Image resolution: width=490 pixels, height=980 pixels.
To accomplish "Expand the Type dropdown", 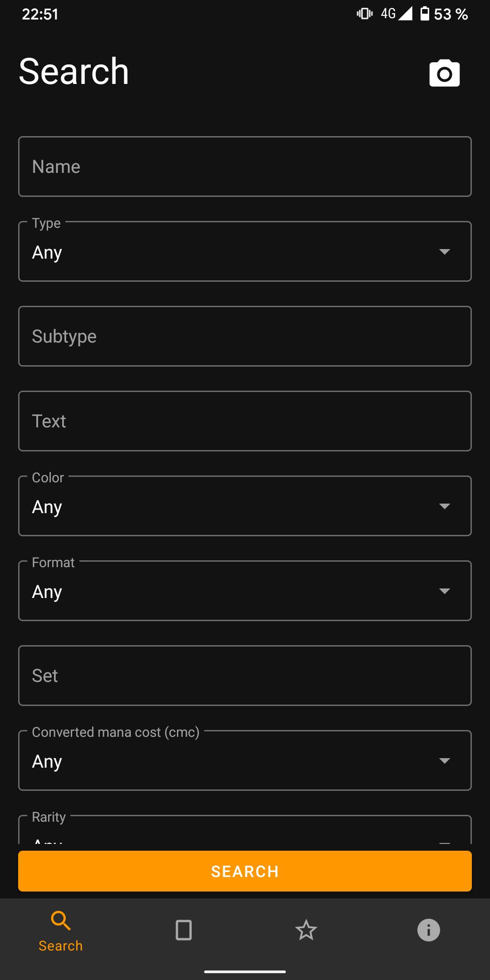I will tap(245, 251).
